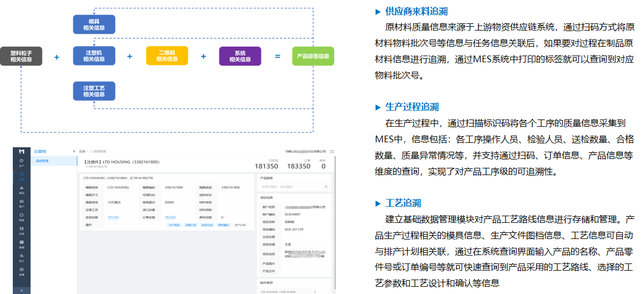Open the 客户 (Customer) sidebar icon
Viewport: 644px width, 294px height.
tap(21, 202)
